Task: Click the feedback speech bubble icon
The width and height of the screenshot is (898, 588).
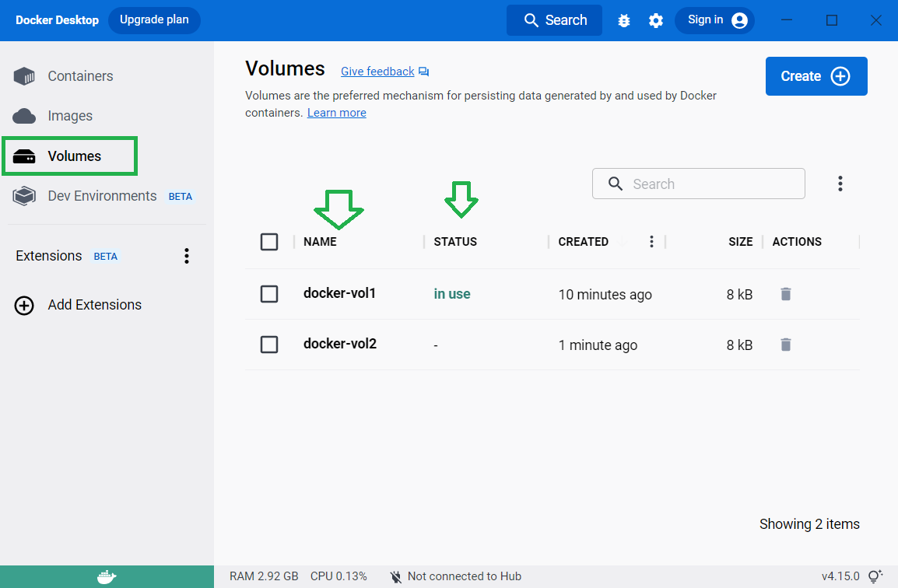Action: (424, 72)
